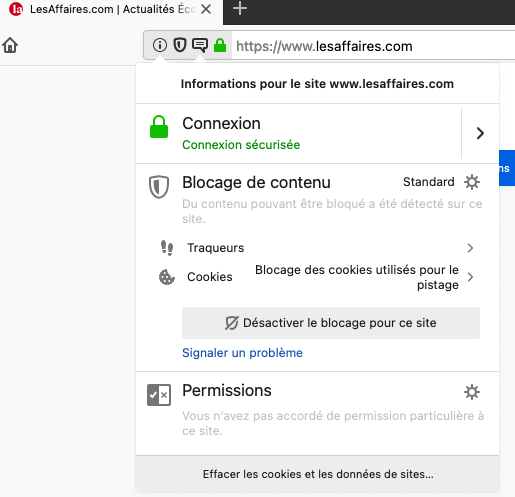This screenshot has width=515, height=497.
Task: Open a new tab with the plus button
Action: pyautogui.click(x=240, y=9)
